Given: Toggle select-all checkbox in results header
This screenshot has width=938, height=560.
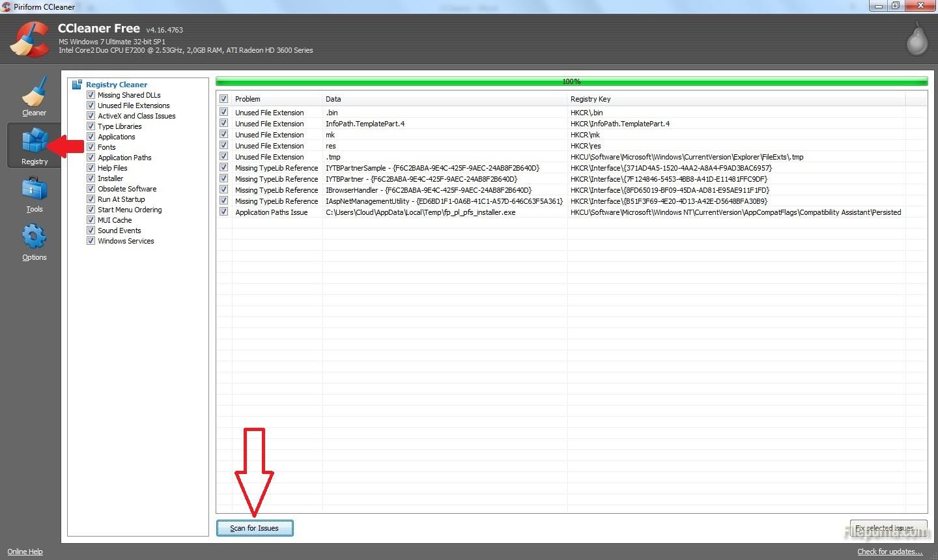Looking at the screenshot, I should pos(224,99).
